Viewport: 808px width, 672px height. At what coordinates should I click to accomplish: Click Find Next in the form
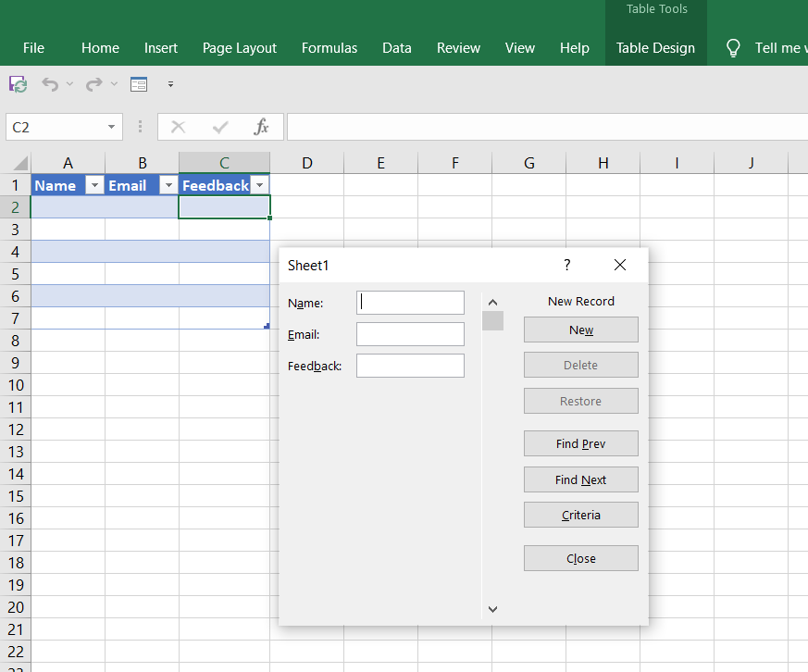coord(580,479)
